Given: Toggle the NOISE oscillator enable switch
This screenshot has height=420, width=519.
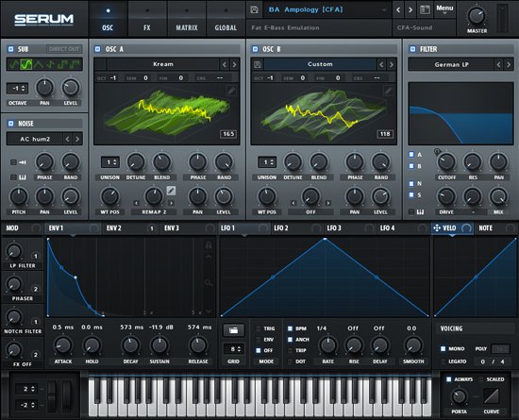Looking at the screenshot, I should point(11,124).
